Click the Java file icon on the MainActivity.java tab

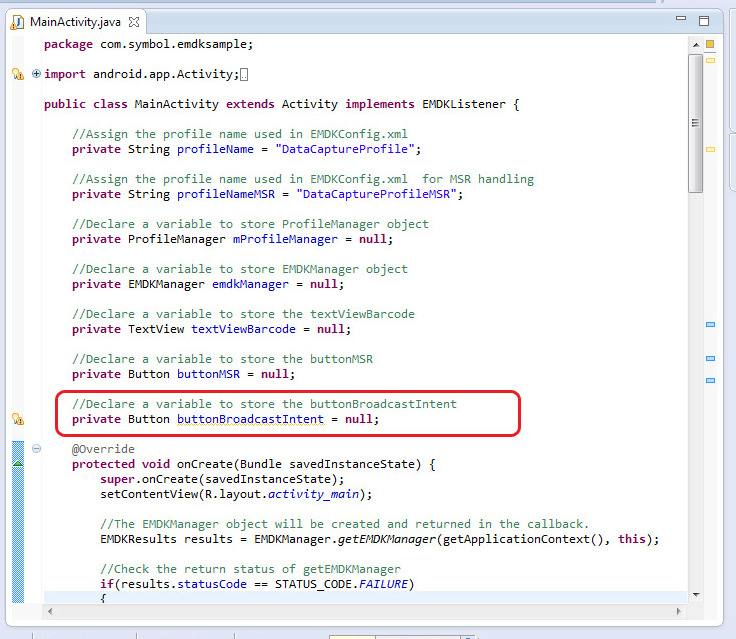click(x=17, y=21)
